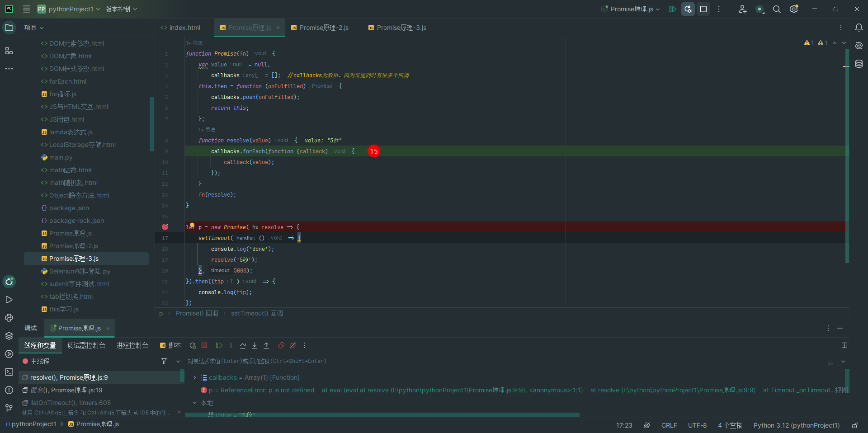View all breakpoints

point(281,345)
